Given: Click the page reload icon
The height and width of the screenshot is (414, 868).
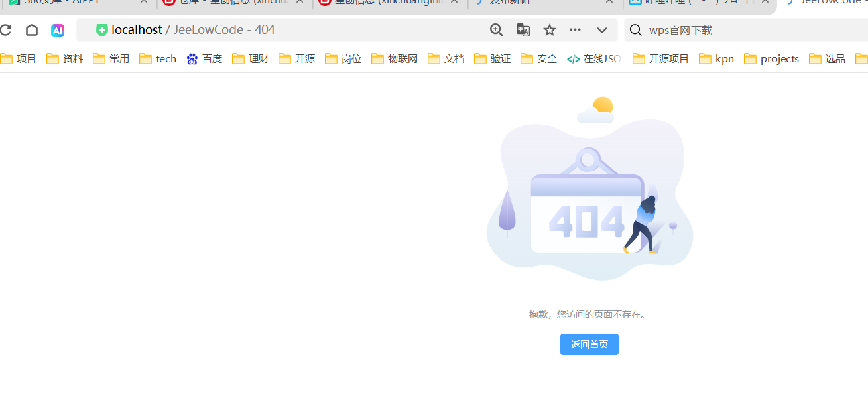Looking at the screenshot, I should coord(6,30).
